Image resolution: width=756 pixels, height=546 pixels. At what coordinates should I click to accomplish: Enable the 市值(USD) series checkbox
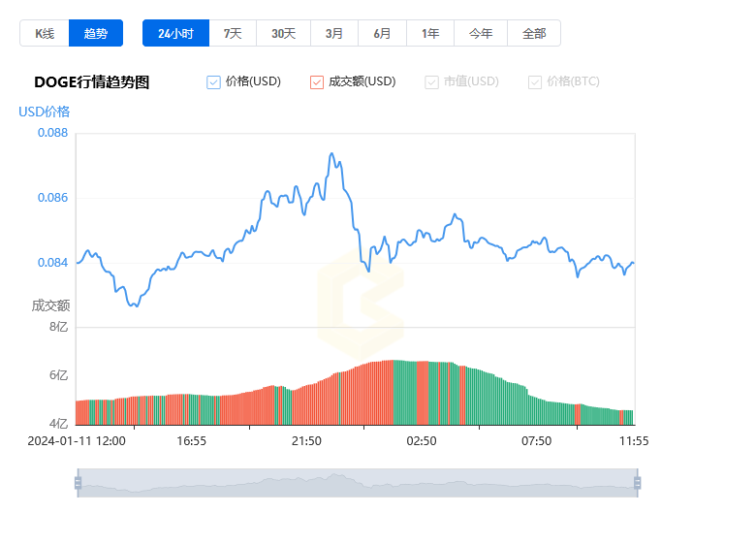431,82
